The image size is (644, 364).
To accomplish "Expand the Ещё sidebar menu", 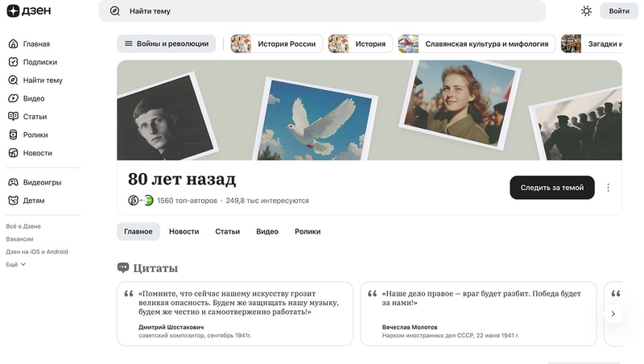I will [x=16, y=264].
